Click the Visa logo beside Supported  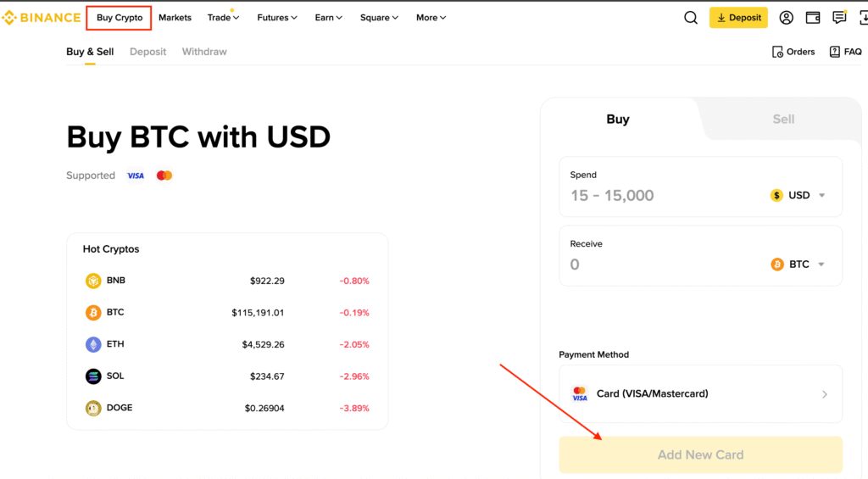136,175
